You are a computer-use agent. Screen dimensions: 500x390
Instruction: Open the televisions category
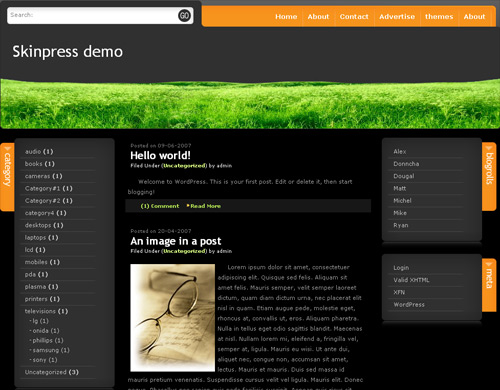click(40, 311)
